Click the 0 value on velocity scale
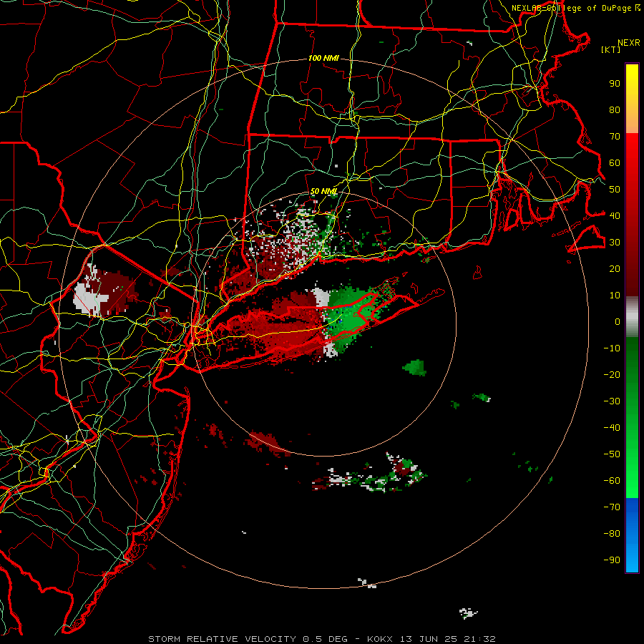The height and width of the screenshot is (644, 644). tap(618, 321)
